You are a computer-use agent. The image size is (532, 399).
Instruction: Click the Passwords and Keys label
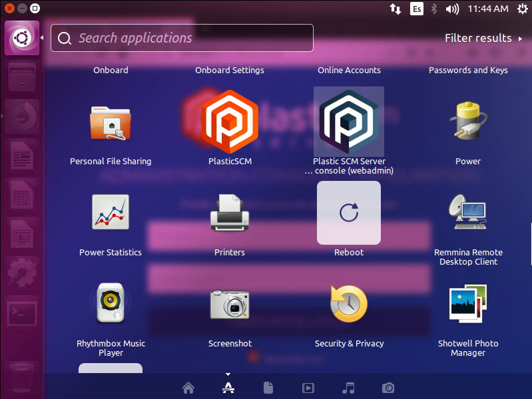[468, 70]
